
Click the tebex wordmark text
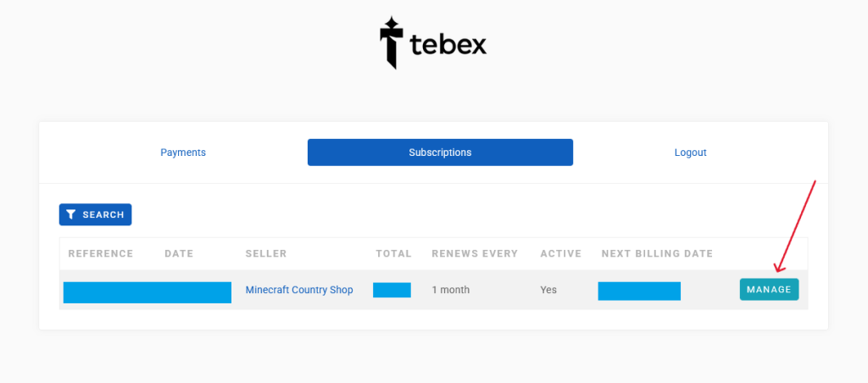point(448,44)
